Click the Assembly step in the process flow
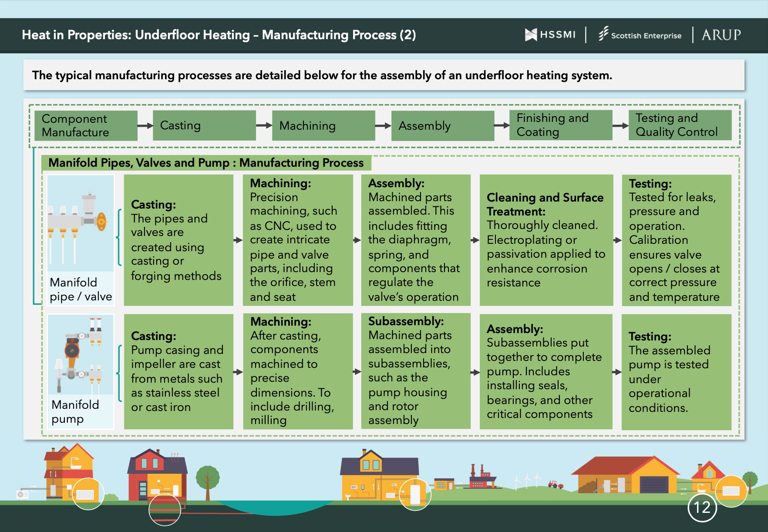Image resolution: width=768 pixels, height=532 pixels. click(x=443, y=125)
